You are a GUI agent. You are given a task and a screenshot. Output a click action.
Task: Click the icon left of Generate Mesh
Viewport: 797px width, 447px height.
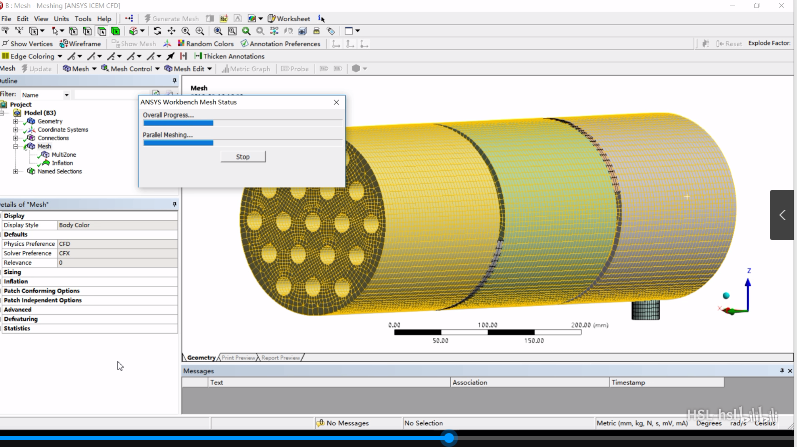(x=129, y=18)
